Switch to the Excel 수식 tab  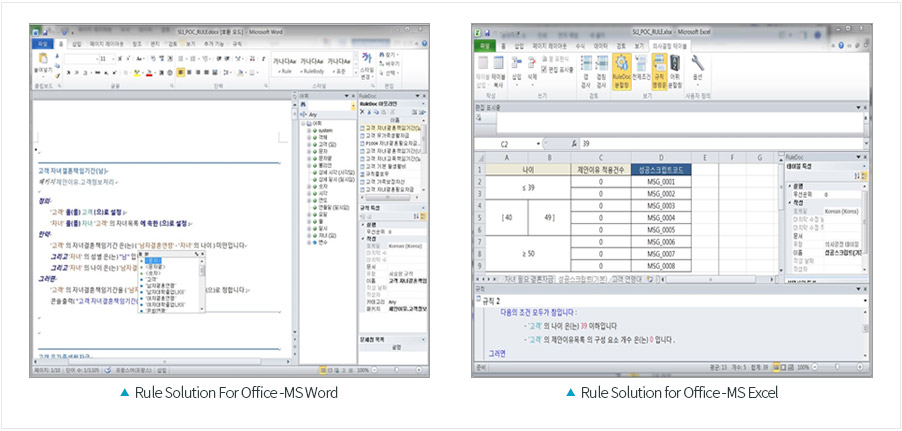[580, 45]
